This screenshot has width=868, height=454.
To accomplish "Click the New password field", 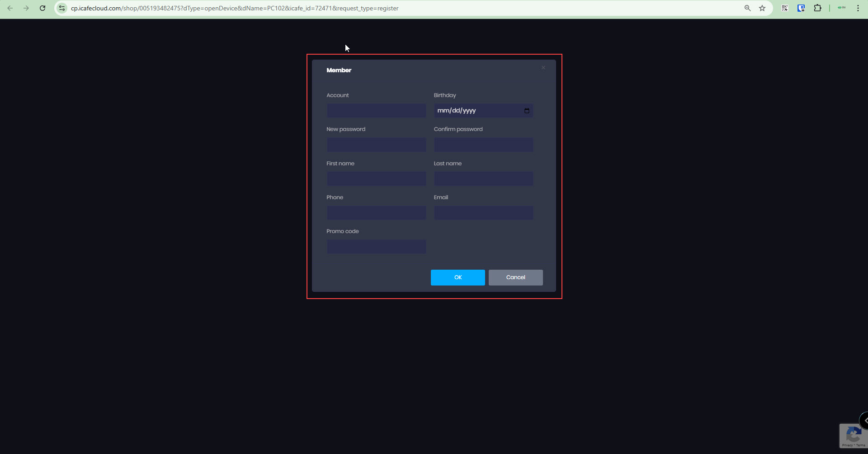I will (376, 145).
